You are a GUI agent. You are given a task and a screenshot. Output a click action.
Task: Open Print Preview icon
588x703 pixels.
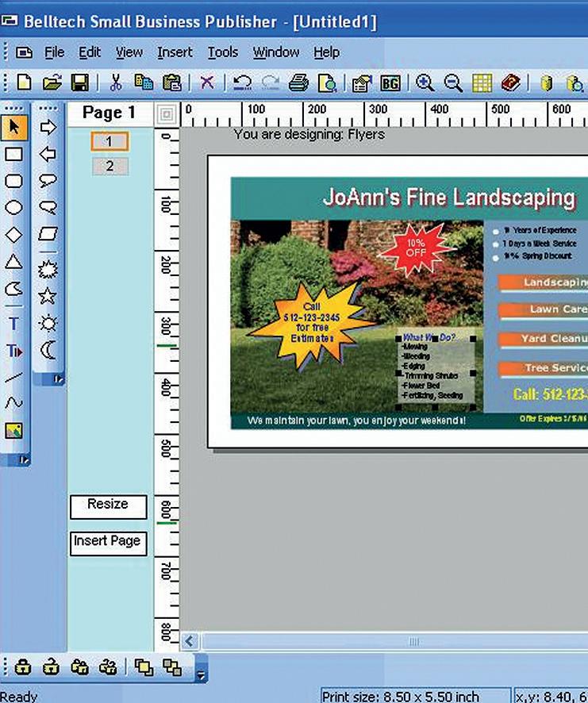click(x=327, y=83)
